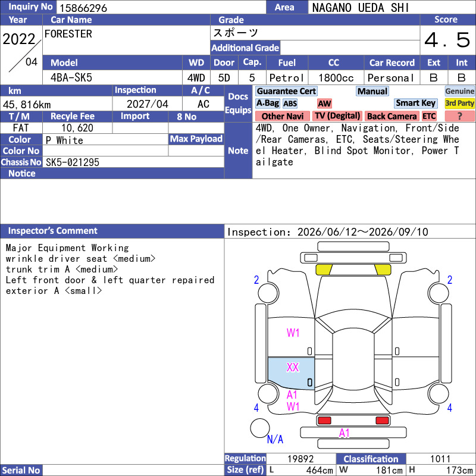476x476 pixels.
Task: Select the Genuine badge
Action: click(x=459, y=91)
